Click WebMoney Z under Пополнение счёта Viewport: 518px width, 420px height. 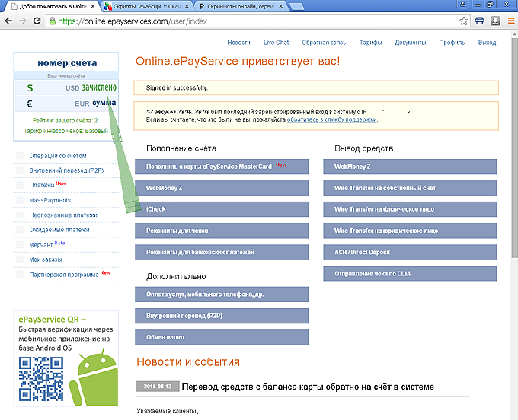coord(222,188)
